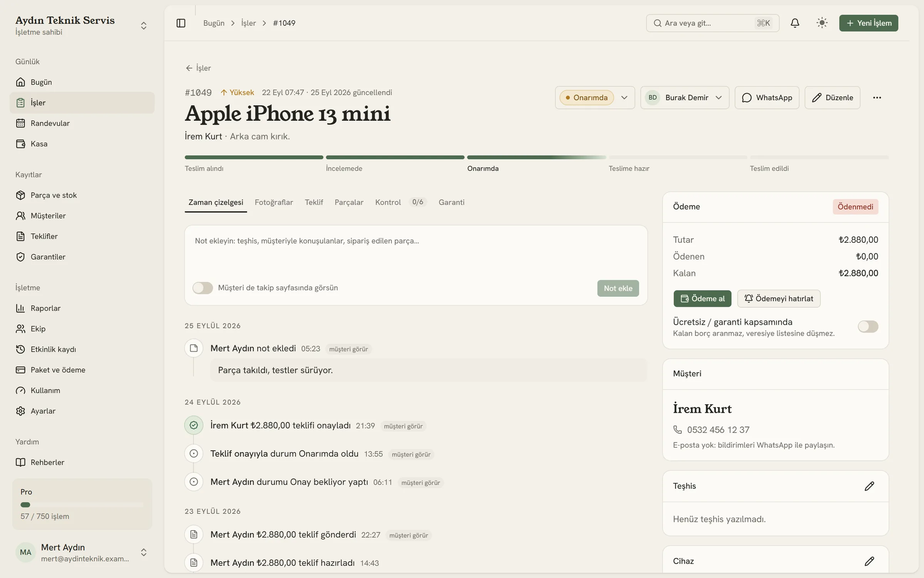The image size is (924, 578).
Task: Open notifications bell
Action: tap(795, 23)
